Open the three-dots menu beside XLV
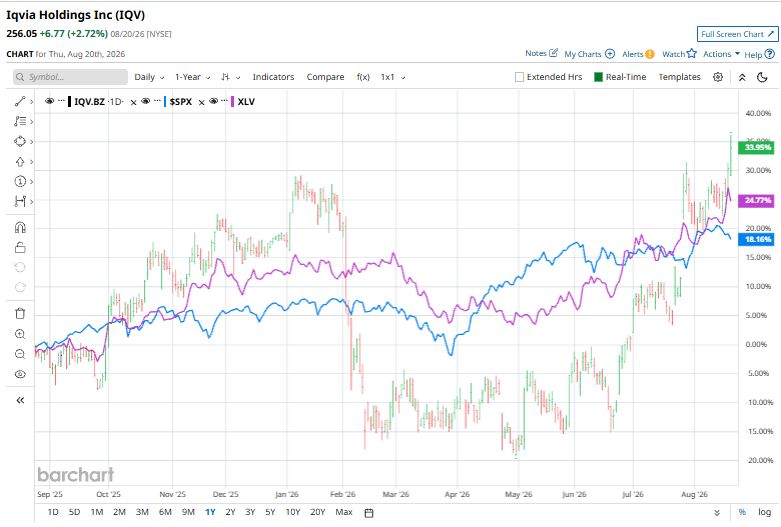The image size is (781, 527). coord(225,101)
